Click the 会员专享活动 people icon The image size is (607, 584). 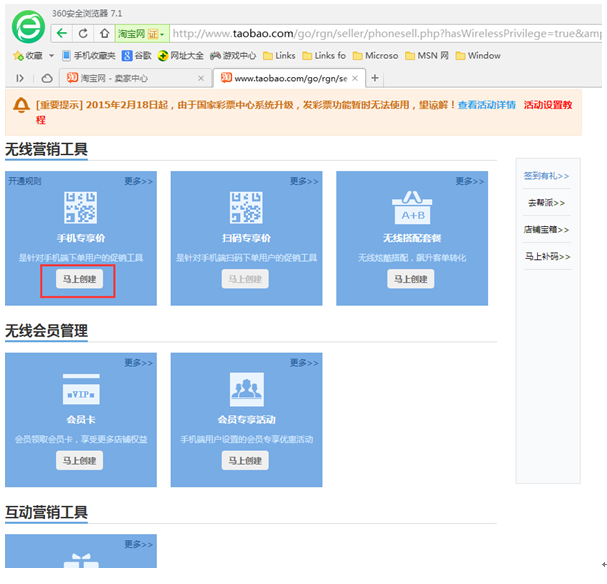pos(247,389)
